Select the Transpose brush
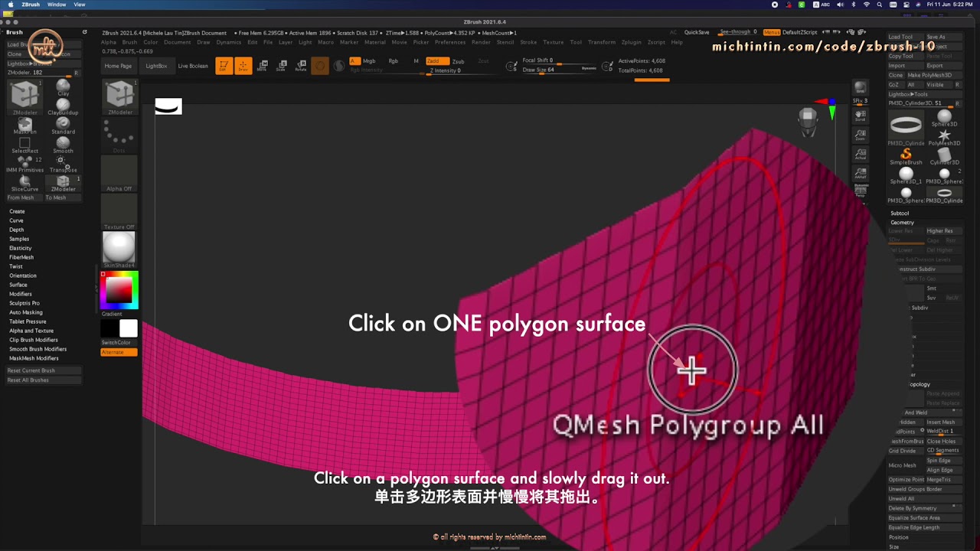980x551 pixels. [63, 162]
